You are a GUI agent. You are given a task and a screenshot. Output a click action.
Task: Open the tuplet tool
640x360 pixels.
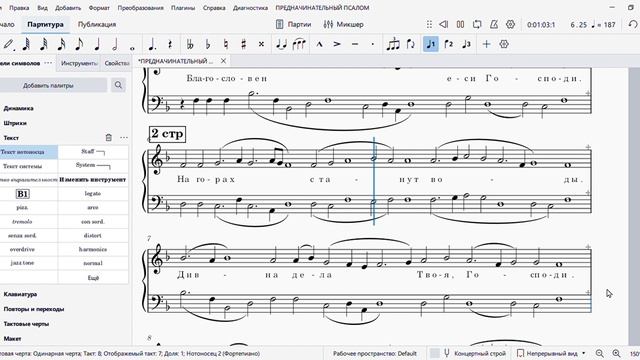click(393, 44)
